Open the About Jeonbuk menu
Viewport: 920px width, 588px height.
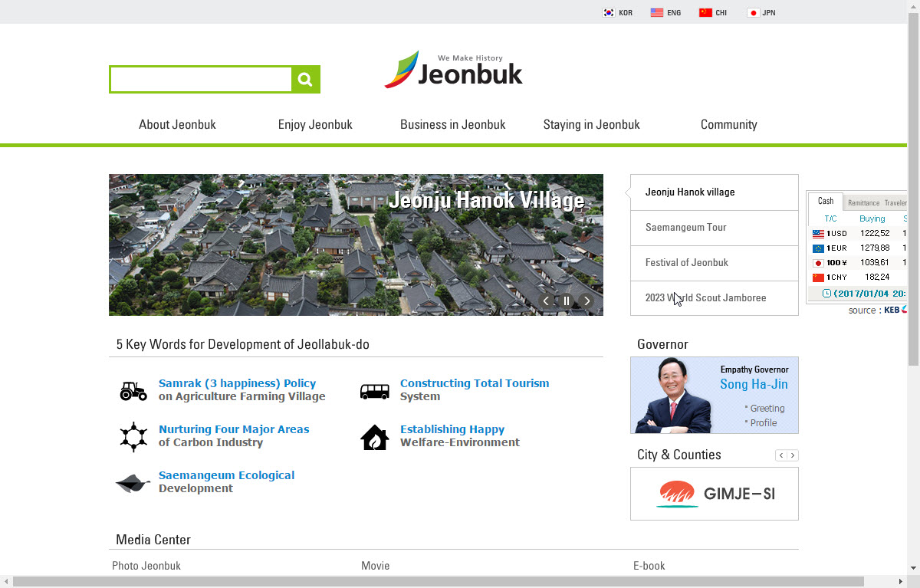click(x=177, y=124)
